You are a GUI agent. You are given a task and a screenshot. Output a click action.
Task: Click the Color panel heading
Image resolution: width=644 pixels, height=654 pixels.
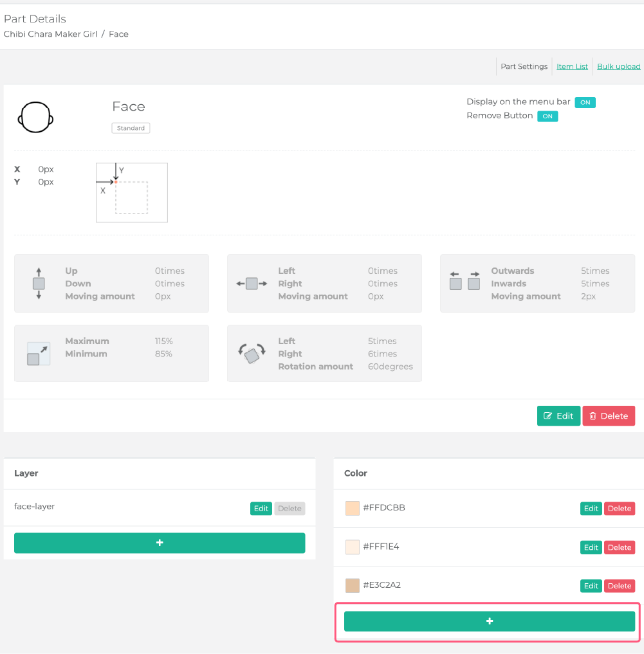click(x=356, y=473)
